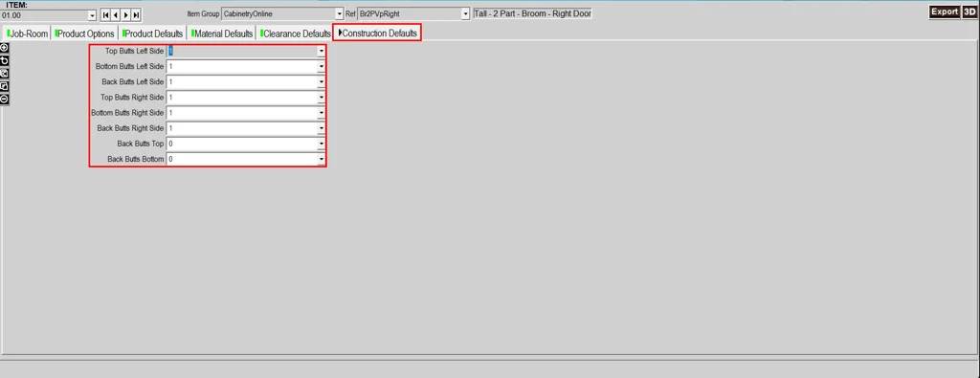
Task: Click the plus circle sidebar icon
Action: click(x=5, y=48)
